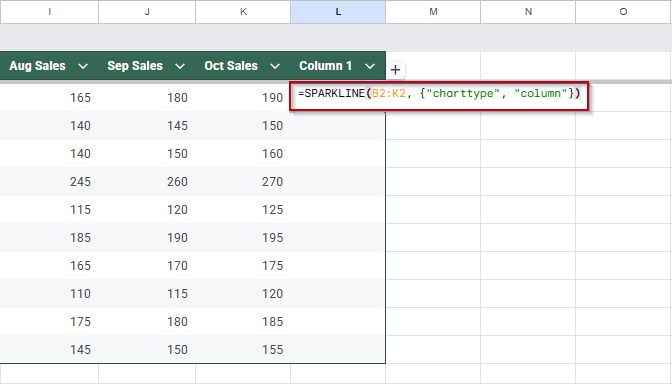Select Aug Sales cell with 185

(x=49, y=238)
